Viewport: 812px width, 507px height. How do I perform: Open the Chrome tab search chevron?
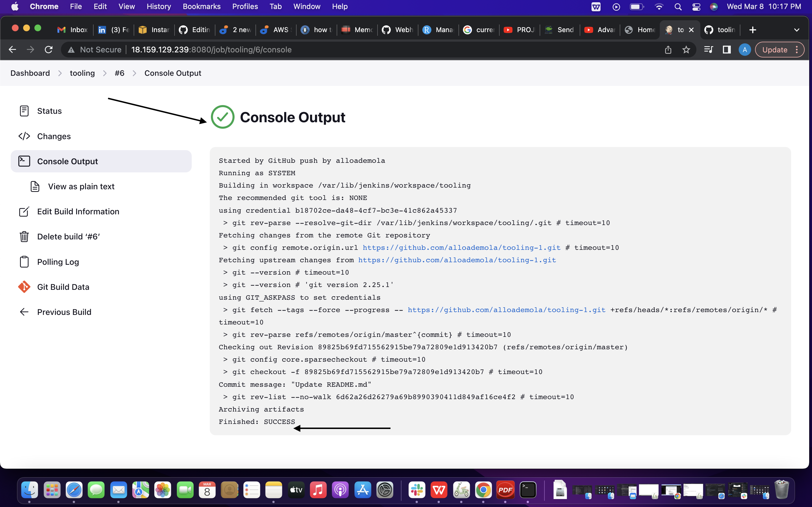797,30
